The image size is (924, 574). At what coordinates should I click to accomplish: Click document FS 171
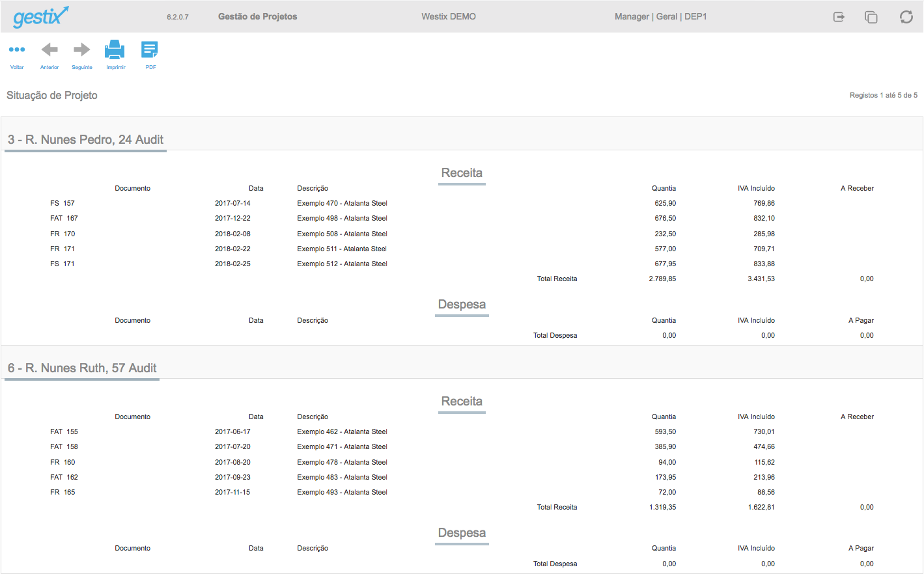63,264
